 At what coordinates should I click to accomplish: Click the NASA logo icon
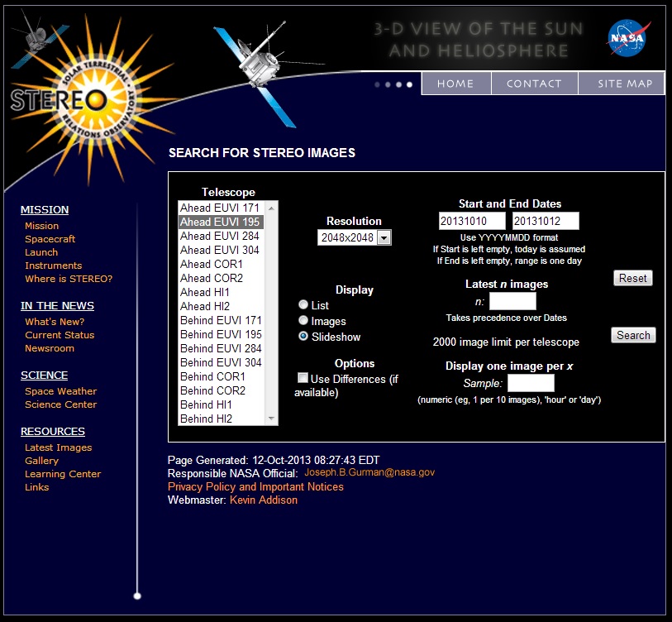pyautogui.click(x=629, y=38)
